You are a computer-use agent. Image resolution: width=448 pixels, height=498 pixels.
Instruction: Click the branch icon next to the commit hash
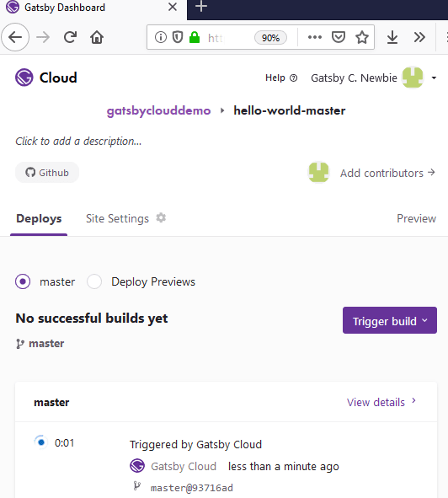pyautogui.click(x=137, y=486)
